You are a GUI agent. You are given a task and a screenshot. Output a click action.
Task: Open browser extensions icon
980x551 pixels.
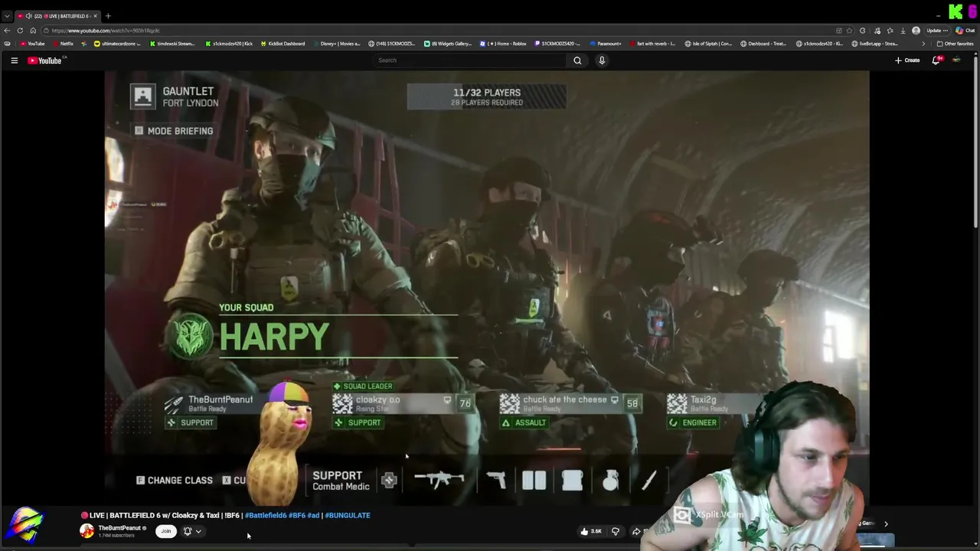(x=863, y=31)
